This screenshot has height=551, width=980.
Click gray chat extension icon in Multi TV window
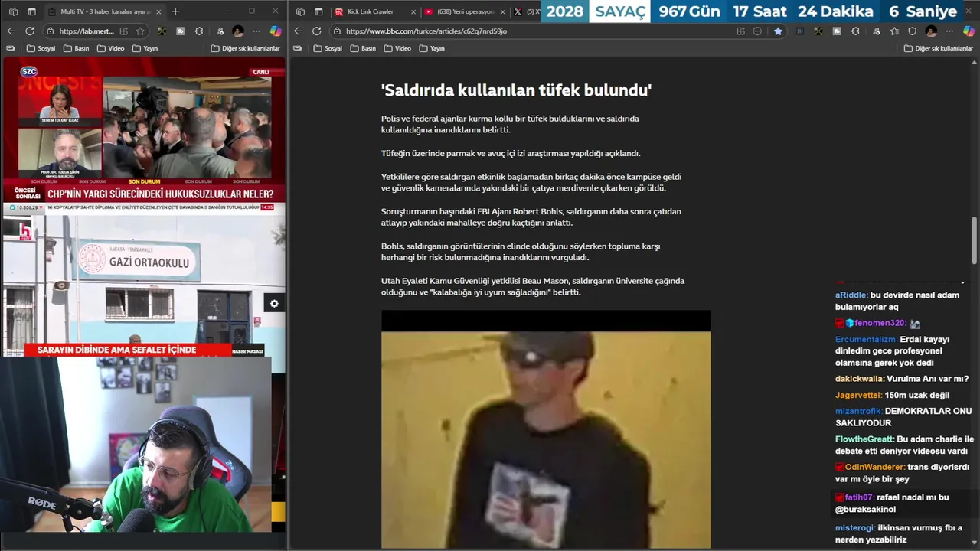pyautogui.click(x=181, y=31)
